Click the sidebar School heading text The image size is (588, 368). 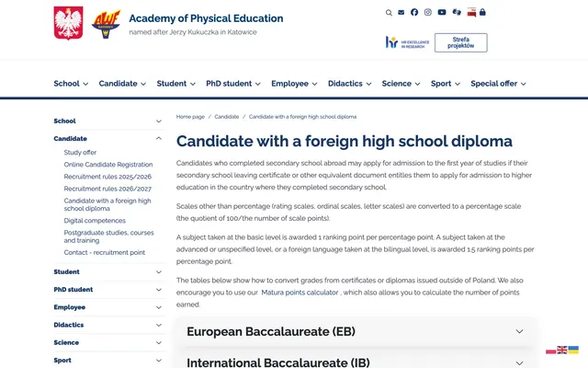click(64, 121)
